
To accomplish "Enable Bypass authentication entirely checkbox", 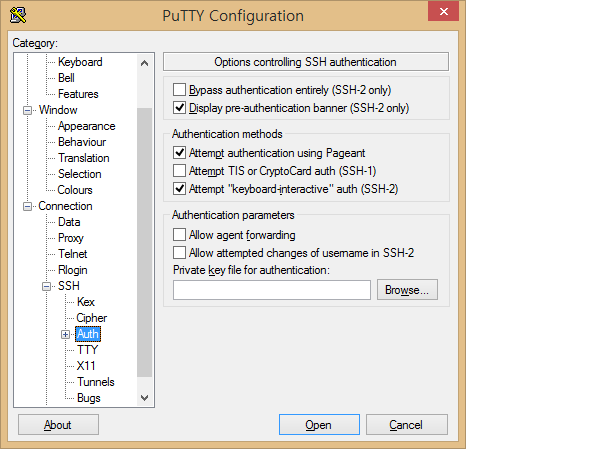I will click(179, 90).
